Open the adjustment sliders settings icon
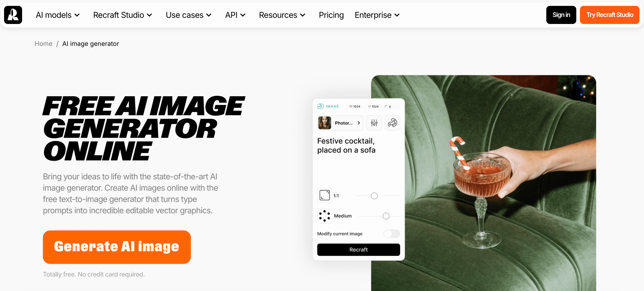 click(x=374, y=123)
